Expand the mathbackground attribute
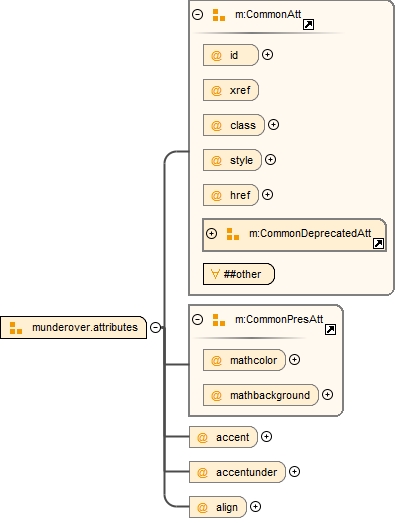The height and width of the screenshot is (523, 396). 327,395
